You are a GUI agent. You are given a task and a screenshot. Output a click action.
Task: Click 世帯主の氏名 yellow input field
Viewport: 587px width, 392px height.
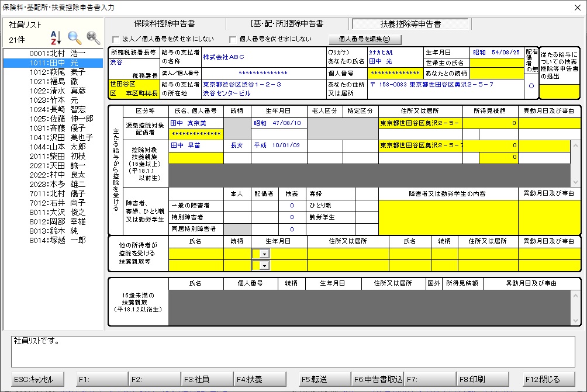point(497,63)
